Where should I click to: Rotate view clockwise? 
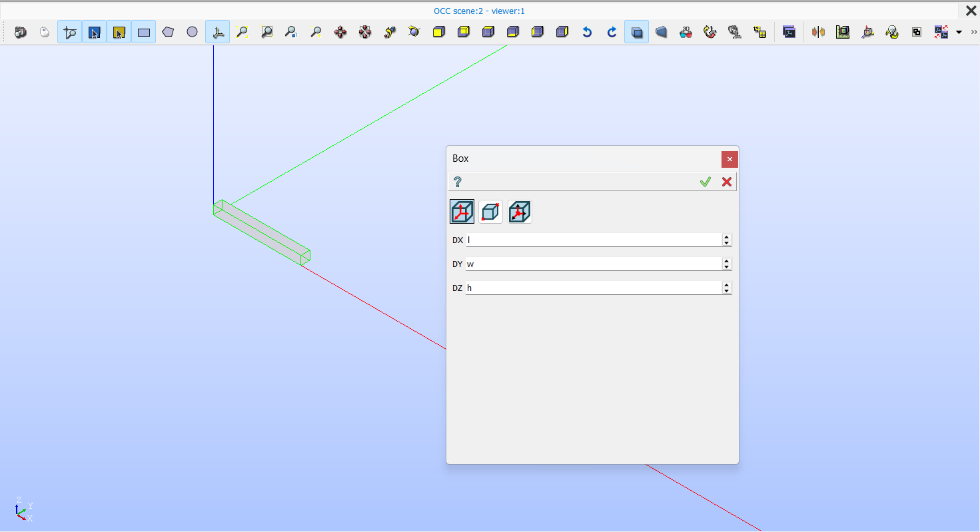(612, 32)
